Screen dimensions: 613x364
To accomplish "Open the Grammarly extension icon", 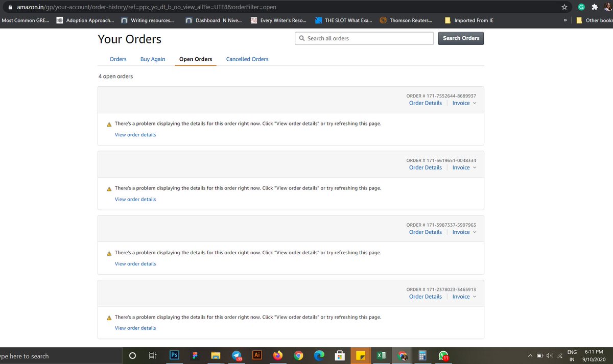I will [x=581, y=7].
